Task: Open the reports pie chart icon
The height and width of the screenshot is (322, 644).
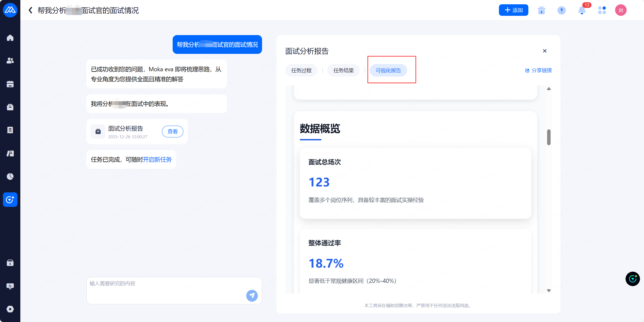Action: click(x=10, y=176)
